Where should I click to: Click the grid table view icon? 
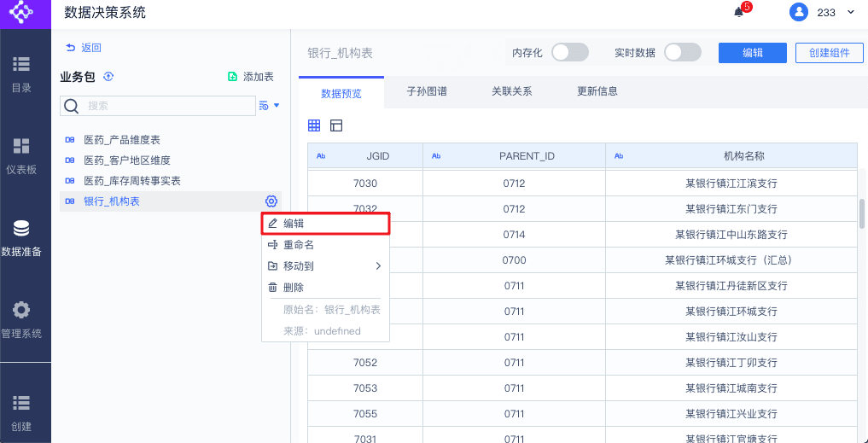(x=314, y=125)
